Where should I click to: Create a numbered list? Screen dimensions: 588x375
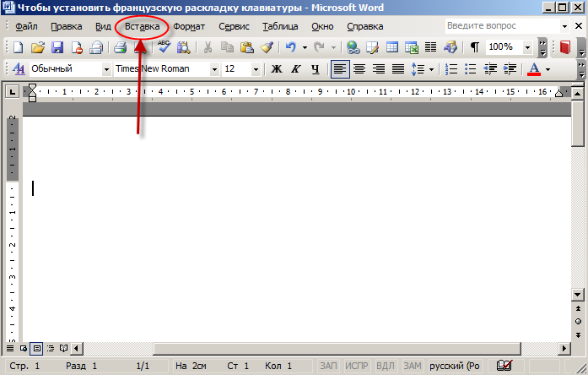451,69
